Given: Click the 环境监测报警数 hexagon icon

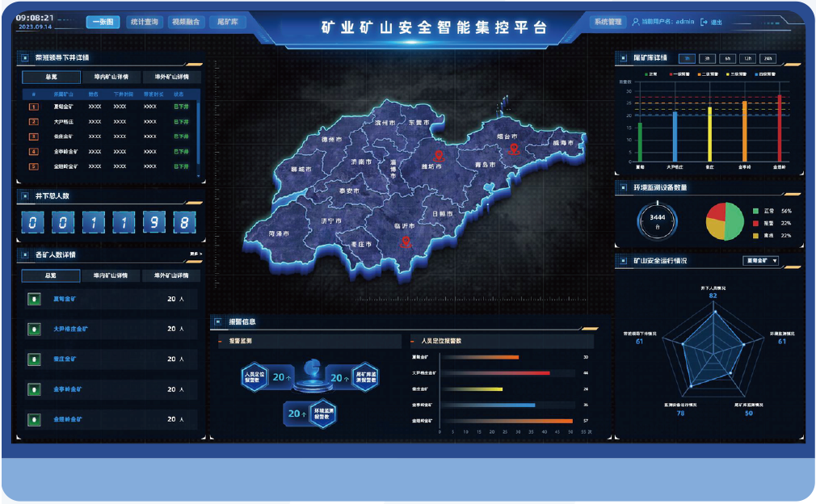Looking at the screenshot, I should 323,414.
